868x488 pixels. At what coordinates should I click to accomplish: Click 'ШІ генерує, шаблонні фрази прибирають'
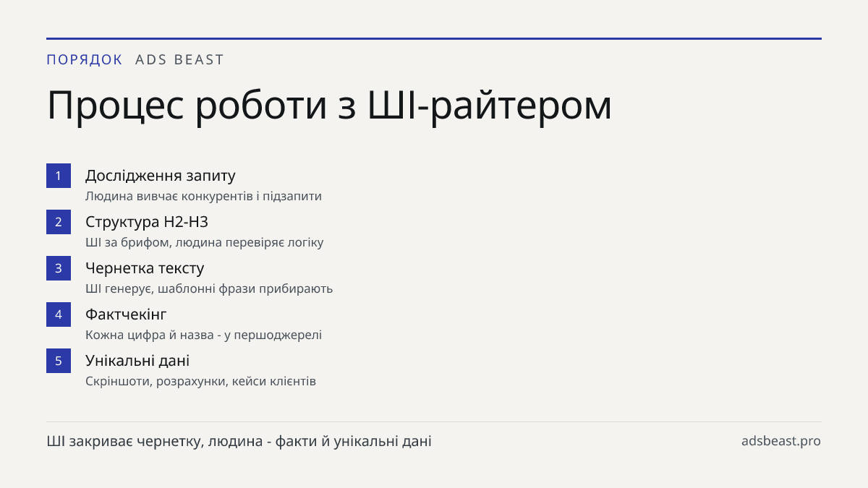(209, 288)
